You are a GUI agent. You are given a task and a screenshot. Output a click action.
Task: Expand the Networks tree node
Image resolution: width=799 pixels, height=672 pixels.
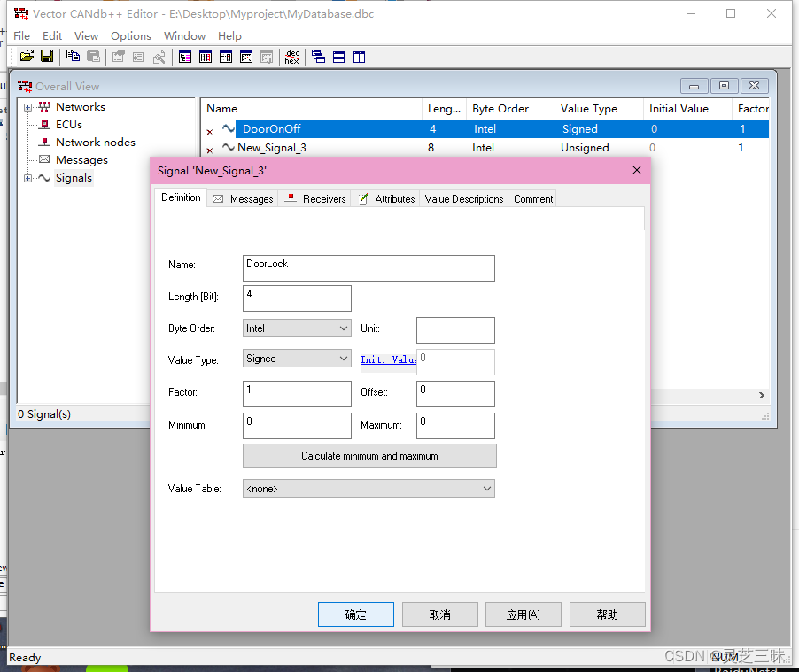pos(28,107)
